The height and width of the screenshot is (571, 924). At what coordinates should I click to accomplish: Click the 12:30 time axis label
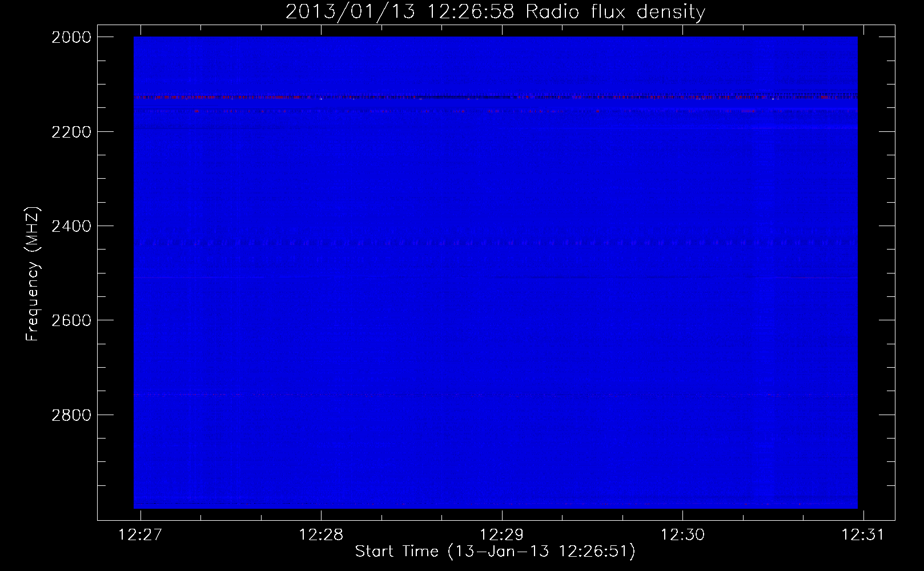coord(683,534)
